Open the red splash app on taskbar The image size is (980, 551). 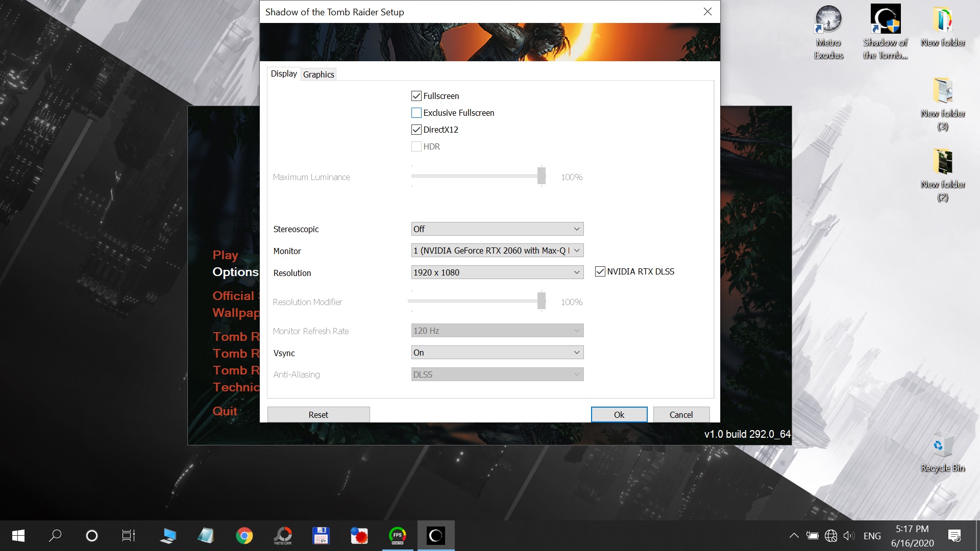click(359, 536)
